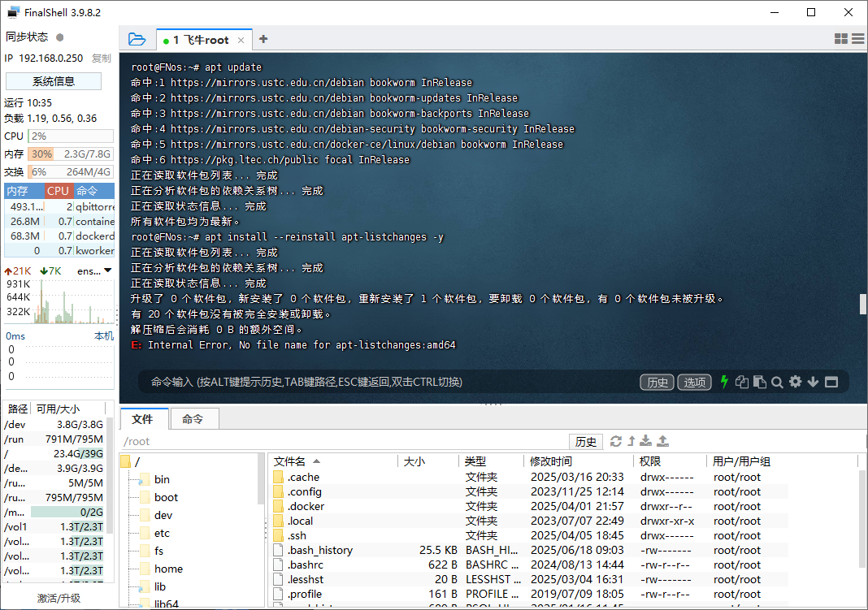Viewport: 868px width, 610px height.
Task: Close the 飞牛root tab
Action: [241, 41]
